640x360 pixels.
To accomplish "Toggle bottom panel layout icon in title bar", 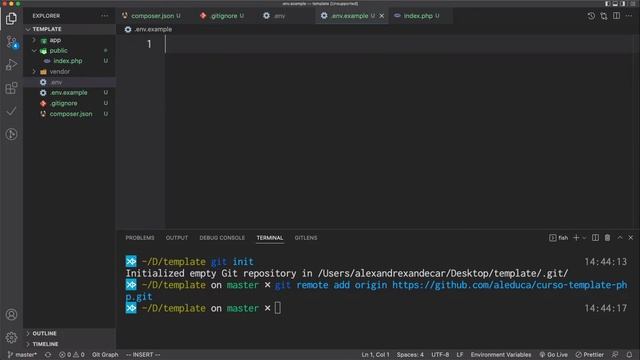I will (x=615, y=4).
